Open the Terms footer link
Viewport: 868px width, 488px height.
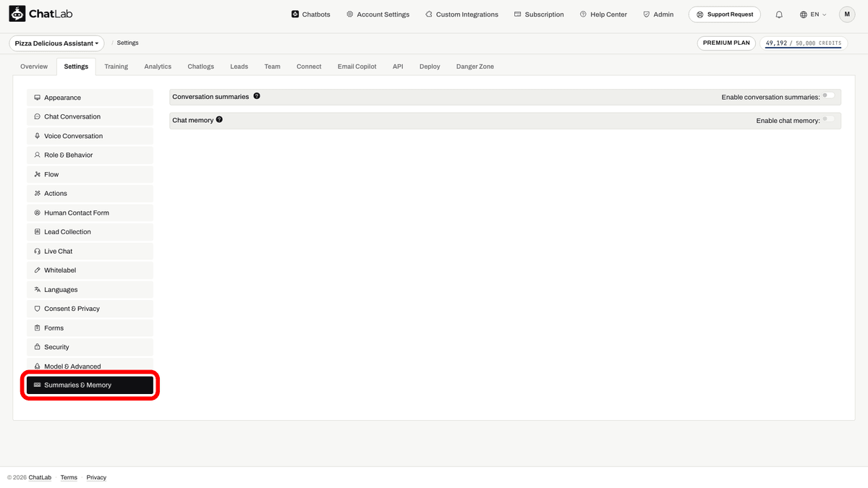[x=69, y=477]
